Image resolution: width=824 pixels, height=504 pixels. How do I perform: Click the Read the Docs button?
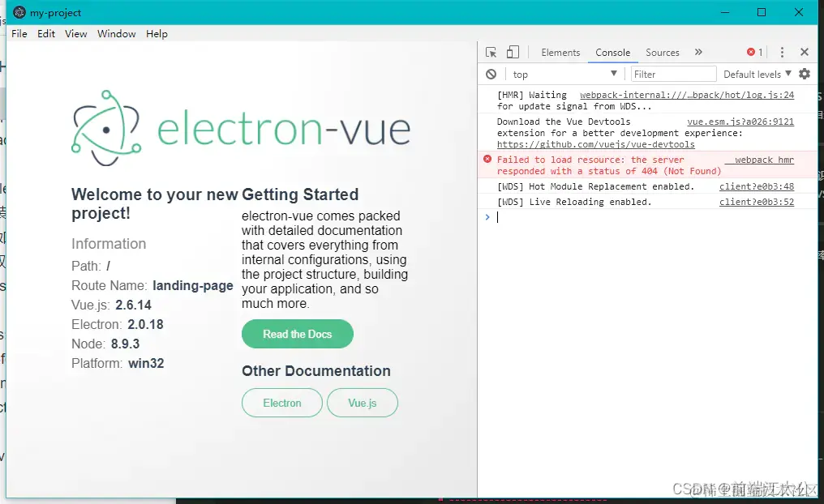click(298, 334)
